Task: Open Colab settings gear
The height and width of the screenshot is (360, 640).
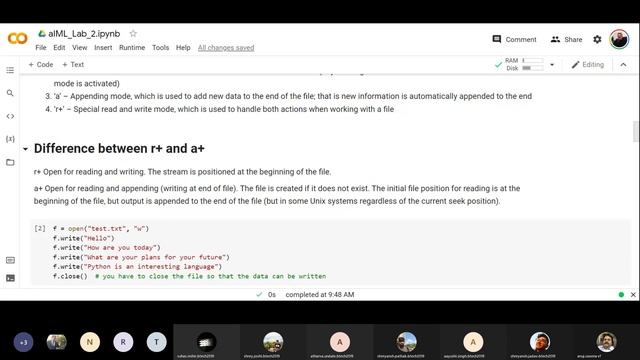Action: coord(597,39)
